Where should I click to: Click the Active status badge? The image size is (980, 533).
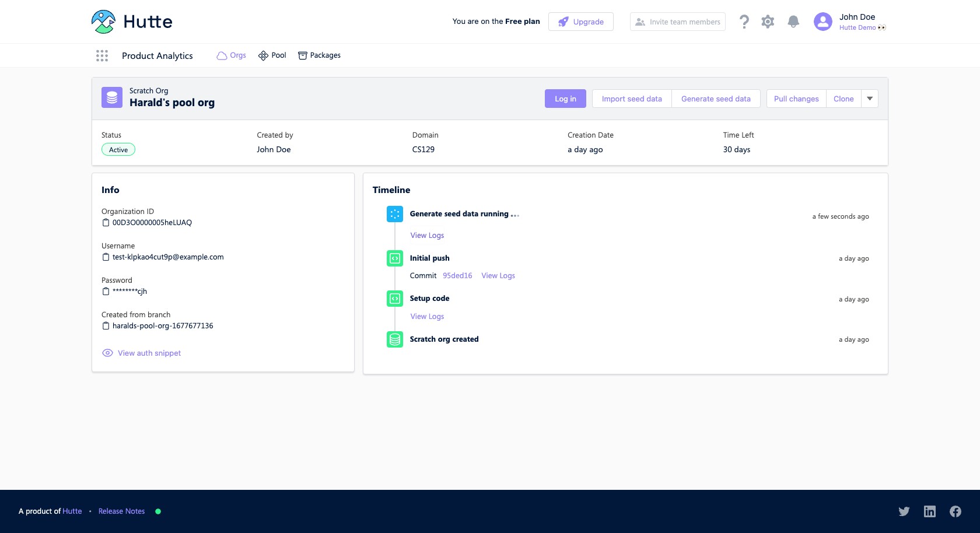tap(118, 150)
